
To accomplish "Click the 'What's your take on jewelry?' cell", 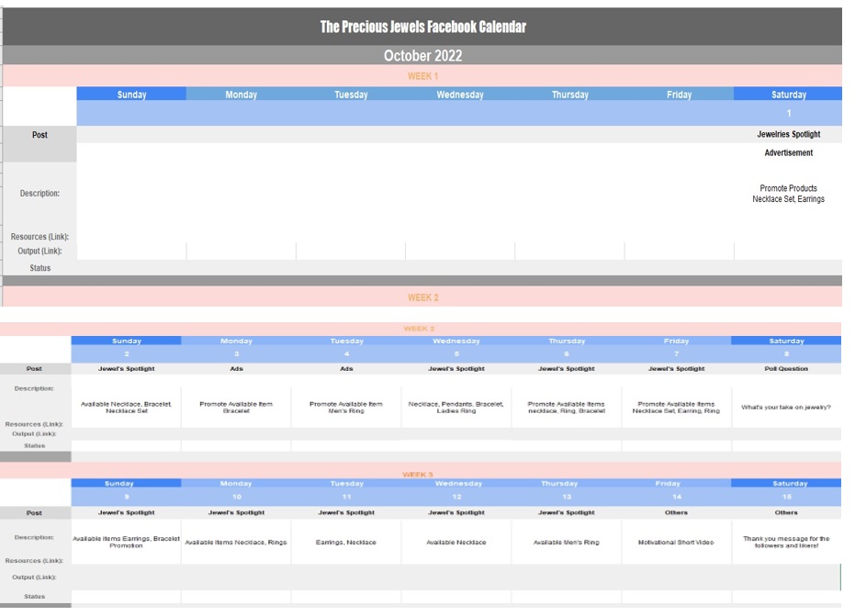I will coord(786,408).
